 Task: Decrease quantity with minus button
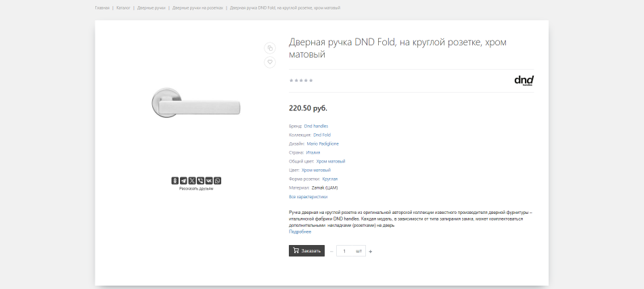pos(331,251)
